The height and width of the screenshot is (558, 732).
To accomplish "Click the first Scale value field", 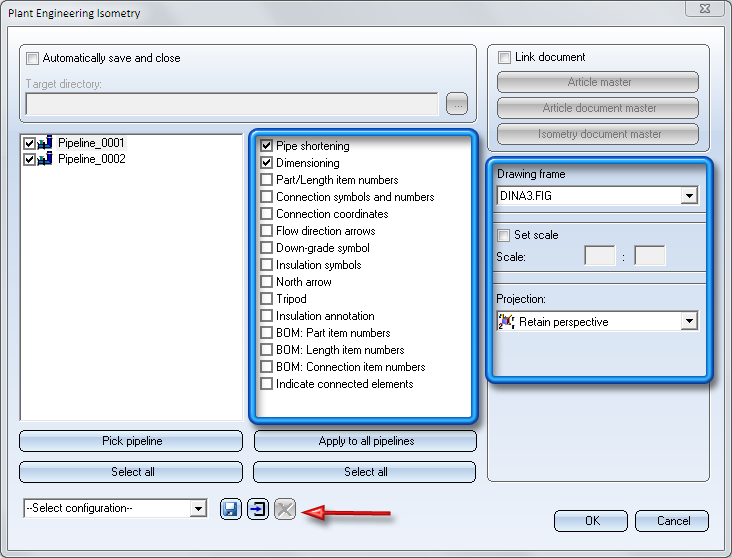I will [600, 256].
